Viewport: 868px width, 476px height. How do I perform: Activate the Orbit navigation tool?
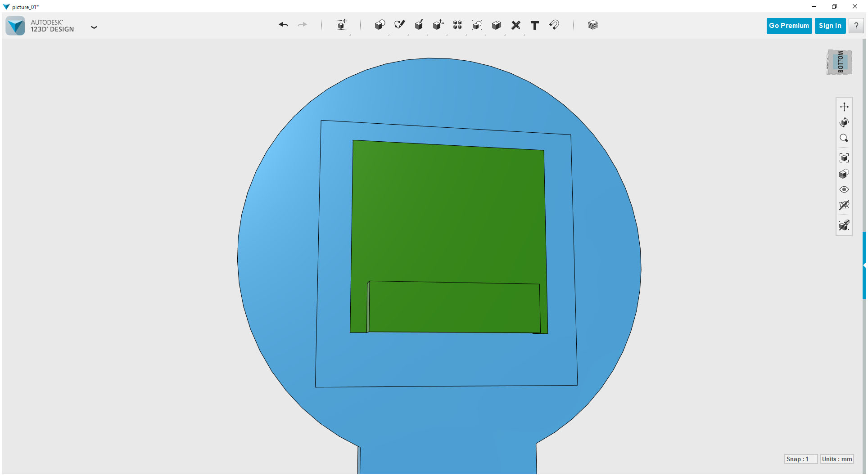844,122
